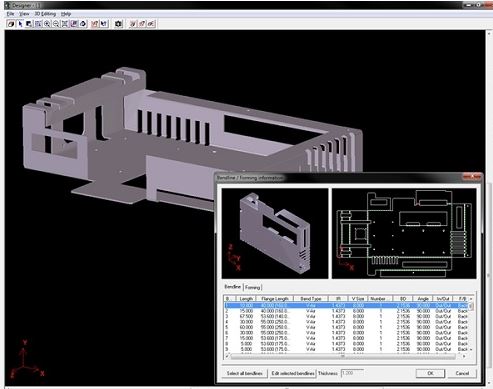Confirm the bendline dialog with OK

click(430, 373)
